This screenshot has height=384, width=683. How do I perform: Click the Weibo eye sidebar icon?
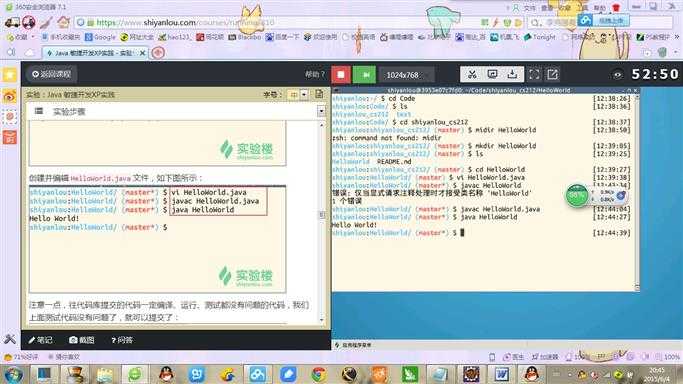(x=10, y=96)
